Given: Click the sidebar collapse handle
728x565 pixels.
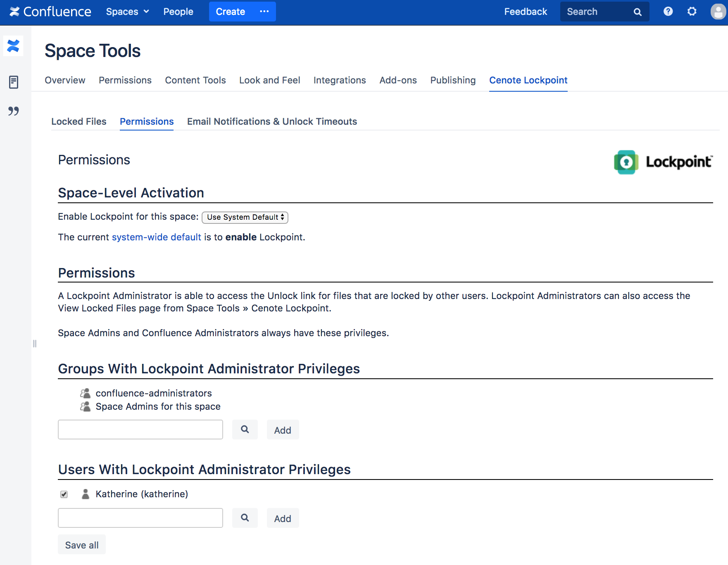Looking at the screenshot, I should [35, 344].
